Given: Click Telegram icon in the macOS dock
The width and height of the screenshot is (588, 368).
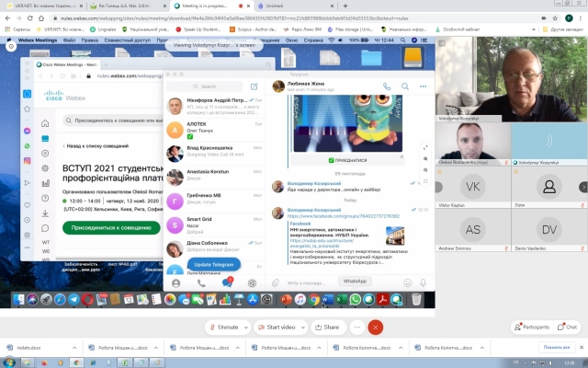Looking at the screenshot, I should point(73,299).
